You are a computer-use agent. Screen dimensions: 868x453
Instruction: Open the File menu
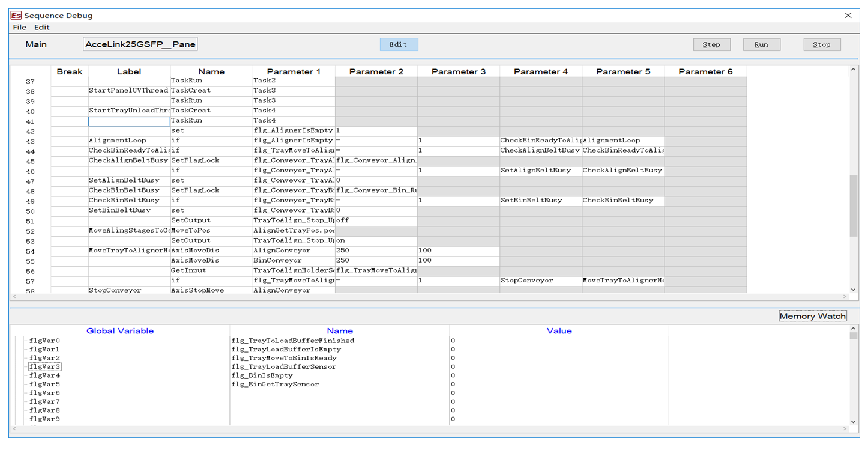point(20,28)
